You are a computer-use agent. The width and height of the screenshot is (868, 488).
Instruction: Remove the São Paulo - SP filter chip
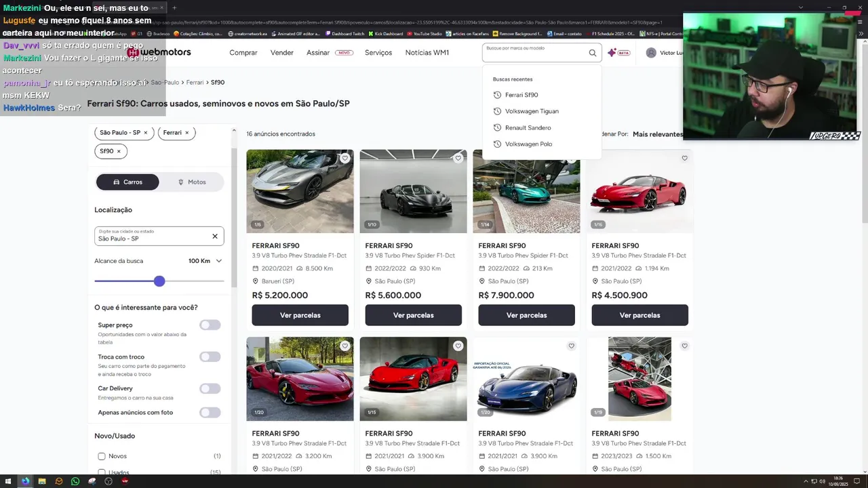pos(145,133)
